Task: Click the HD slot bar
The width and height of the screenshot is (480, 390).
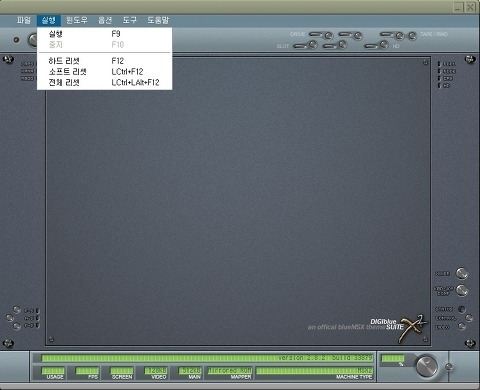Action: click(x=371, y=46)
